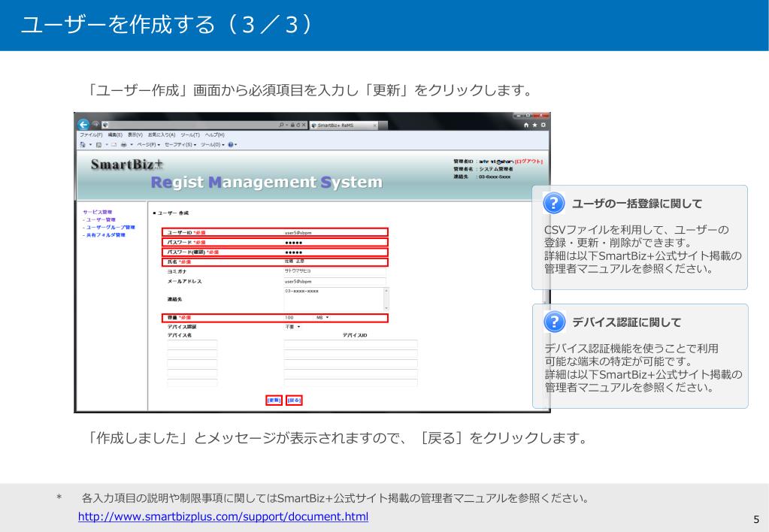The image size is (769, 532).
Task: Open the ヘルプ(H) menu
Action: click(215, 135)
